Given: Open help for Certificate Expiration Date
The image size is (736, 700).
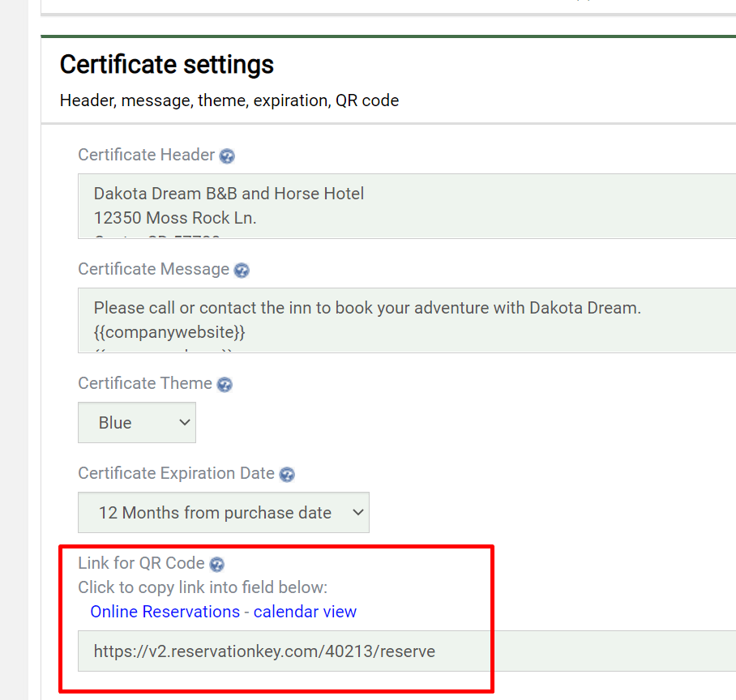Looking at the screenshot, I should coord(287,476).
